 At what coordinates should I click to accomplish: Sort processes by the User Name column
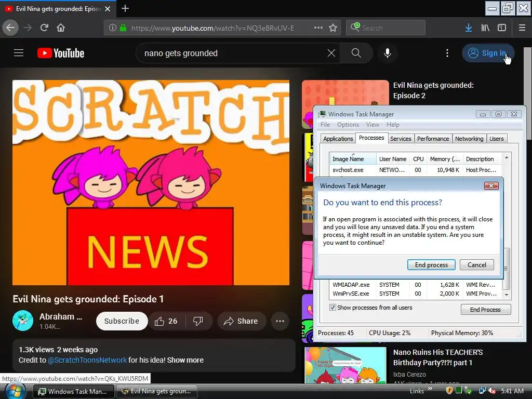coord(393,159)
